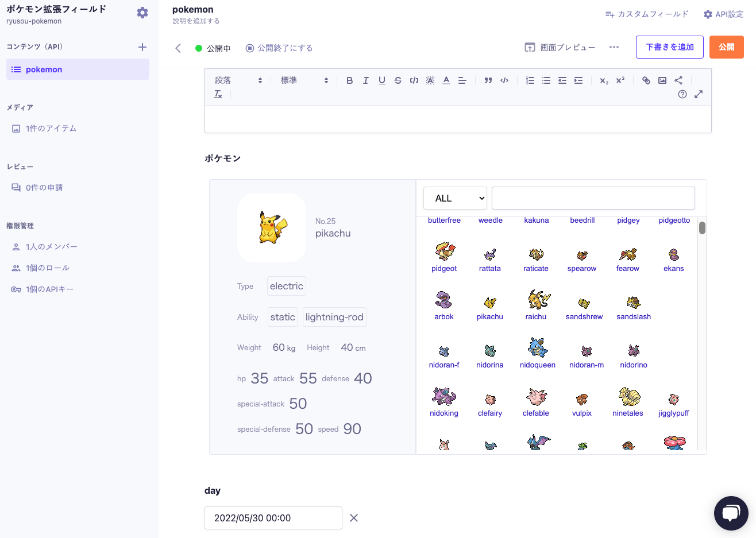
Task: Open カスタムフィールド custom fields
Action: [647, 14]
